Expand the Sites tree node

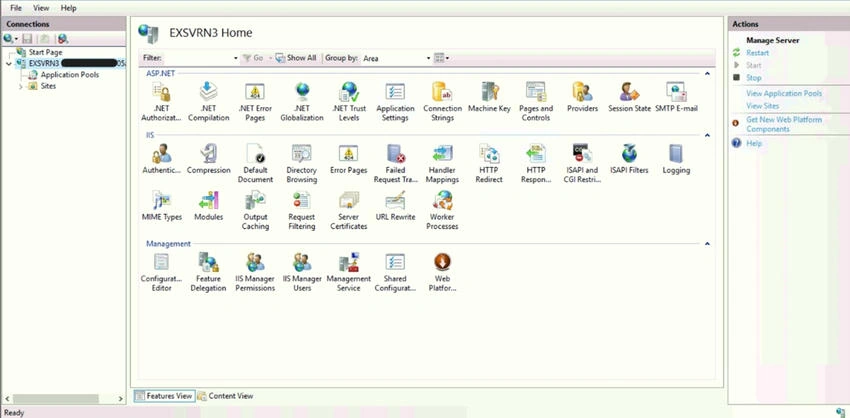pyautogui.click(x=21, y=86)
